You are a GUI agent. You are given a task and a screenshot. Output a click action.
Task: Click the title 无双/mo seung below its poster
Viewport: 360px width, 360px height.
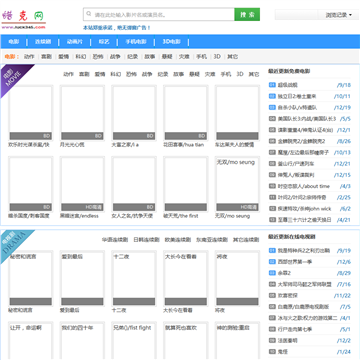[232, 216]
